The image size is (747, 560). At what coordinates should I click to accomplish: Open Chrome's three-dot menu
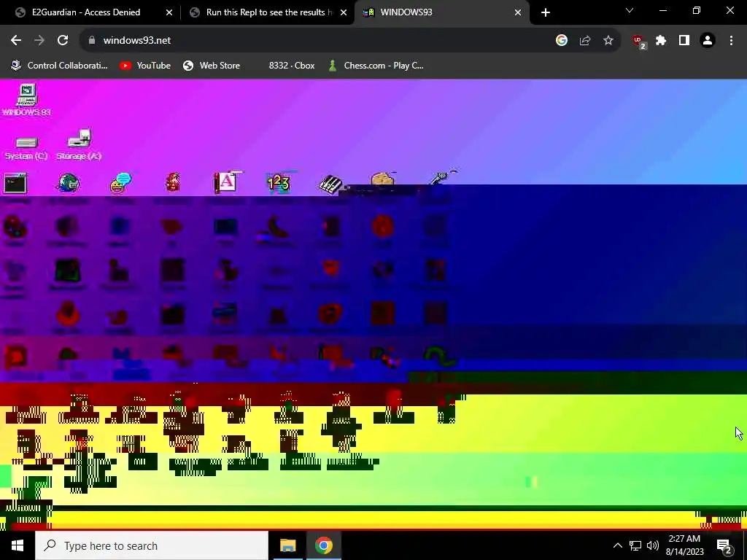(731, 41)
